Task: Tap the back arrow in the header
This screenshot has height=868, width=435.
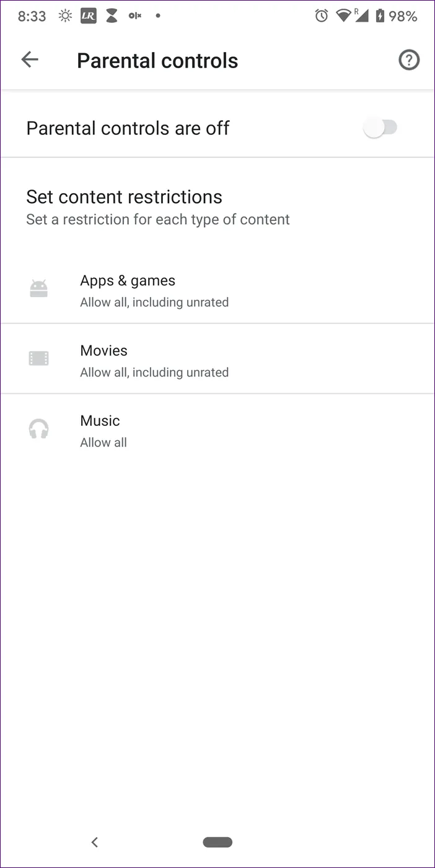Action: pyautogui.click(x=30, y=60)
